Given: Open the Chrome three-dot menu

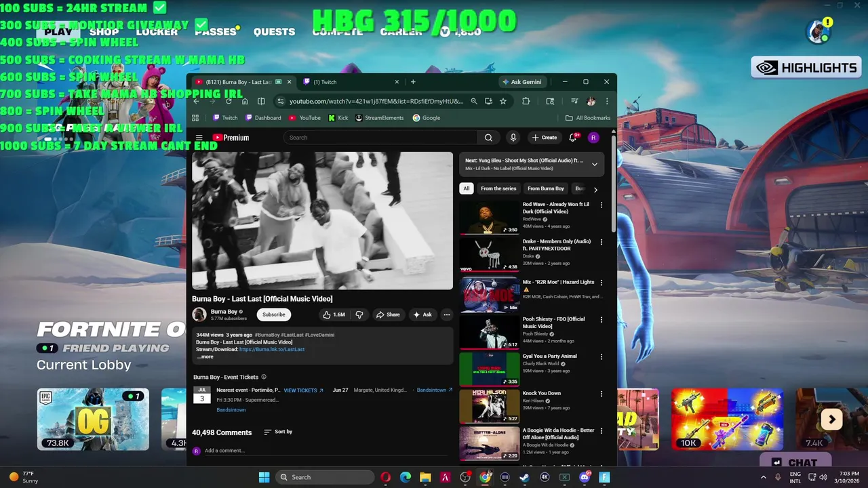Looking at the screenshot, I should (x=607, y=101).
